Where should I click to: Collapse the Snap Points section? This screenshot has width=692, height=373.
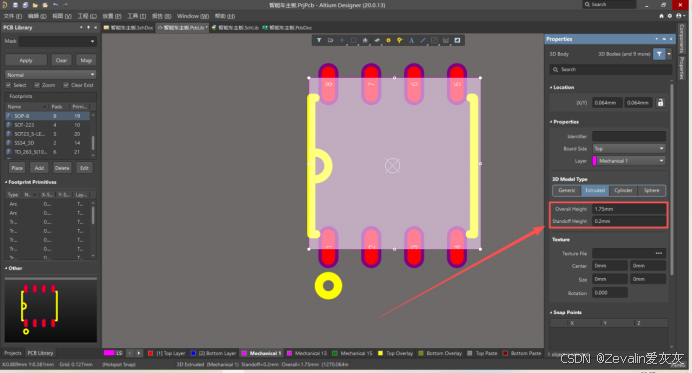(x=551, y=312)
